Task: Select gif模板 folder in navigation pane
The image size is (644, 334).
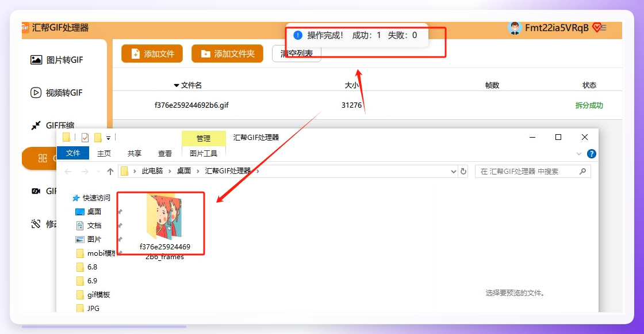Action: click(93, 294)
